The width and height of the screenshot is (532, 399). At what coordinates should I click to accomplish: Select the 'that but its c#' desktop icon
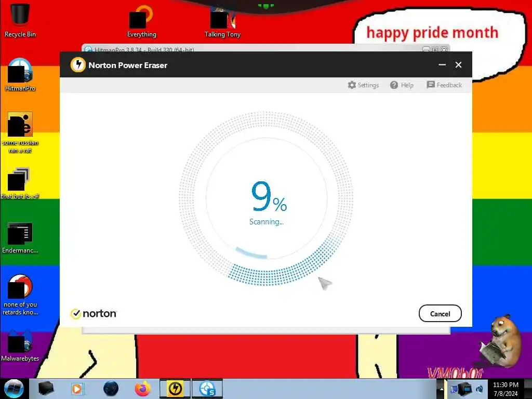pos(20,183)
